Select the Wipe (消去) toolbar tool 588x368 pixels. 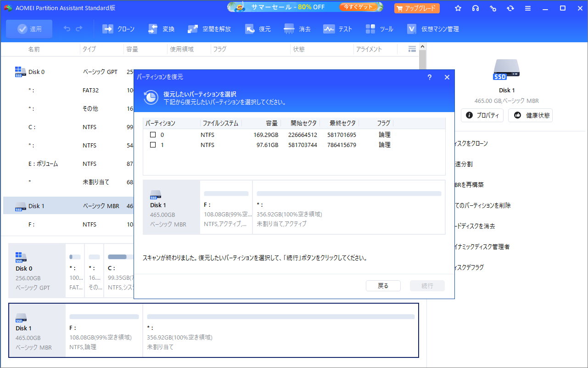coord(297,29)
